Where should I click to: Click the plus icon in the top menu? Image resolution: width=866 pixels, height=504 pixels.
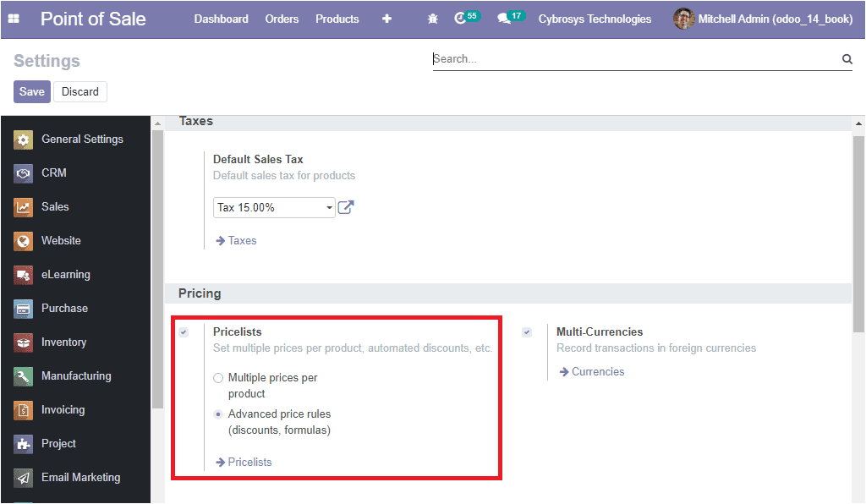point(386,19)
